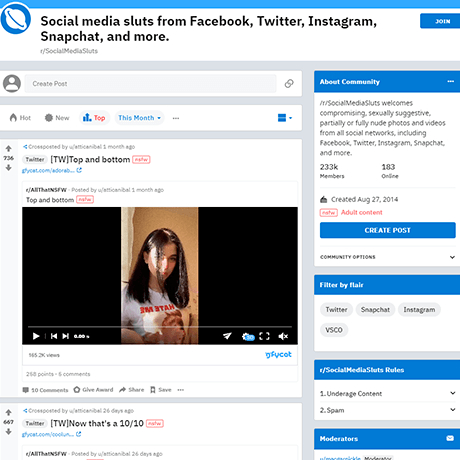Click the 'Adult content' label
This screenshot has width=460, height=460.
(x=362, y=212)
